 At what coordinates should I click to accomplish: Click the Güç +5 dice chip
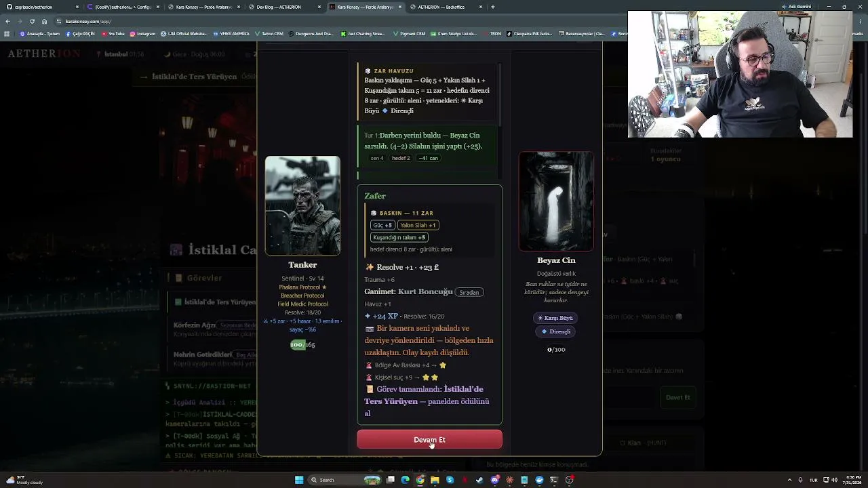point(382,225)
